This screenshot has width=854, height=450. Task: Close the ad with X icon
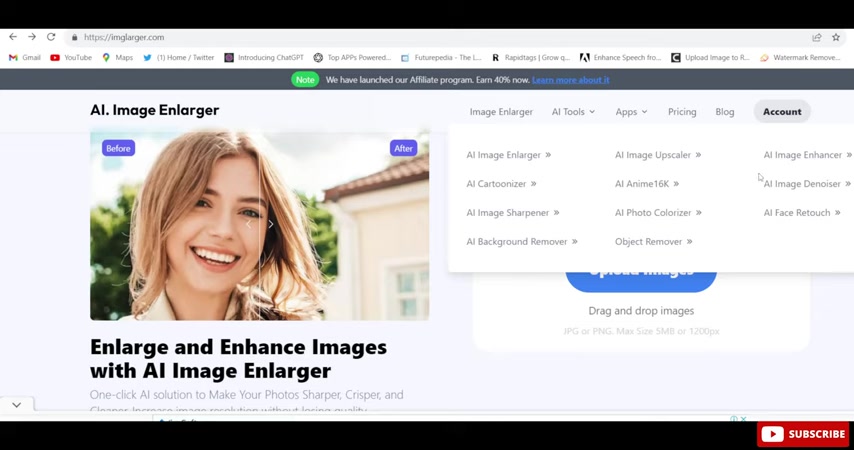[x=743, y=418]
